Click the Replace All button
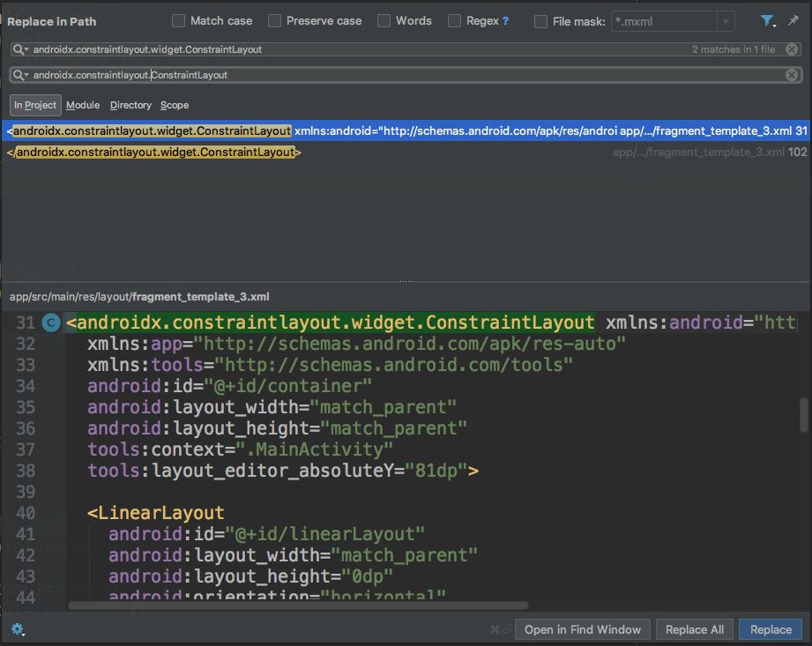Image resolution: width=812 pixels, height=646 pixels. (x=695, y=629)
